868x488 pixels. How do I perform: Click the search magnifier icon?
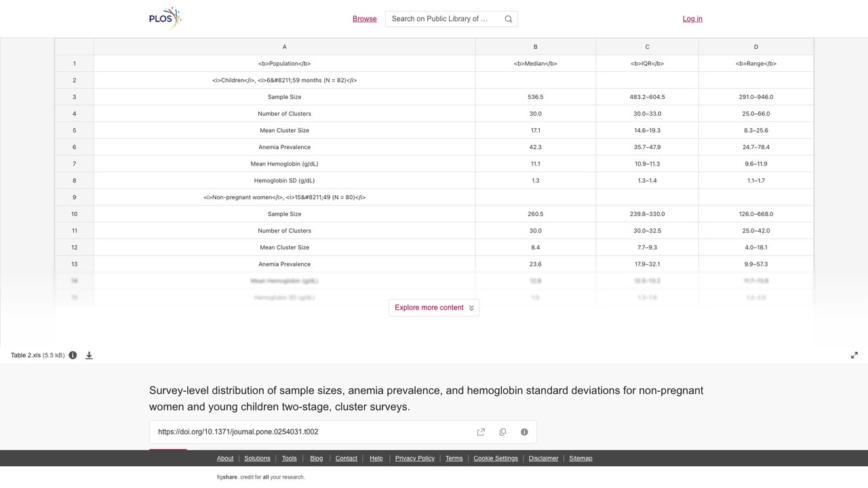pyautogui.click(x=509, y=19)
